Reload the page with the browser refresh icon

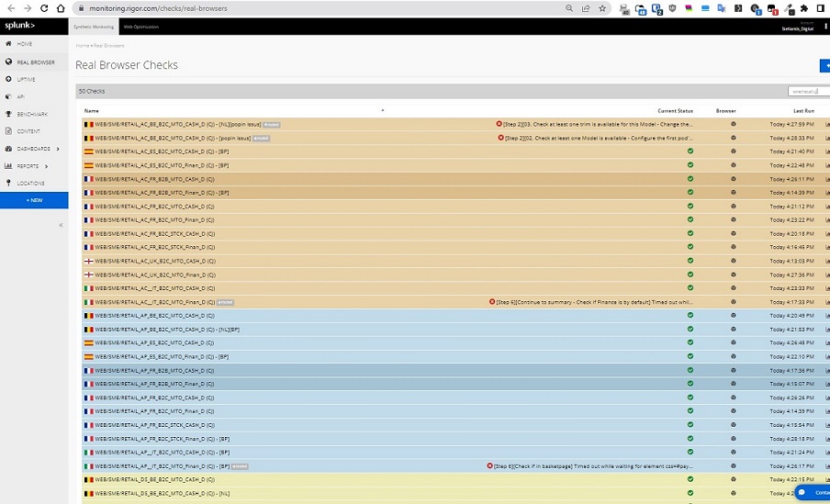tap(43, 8)
